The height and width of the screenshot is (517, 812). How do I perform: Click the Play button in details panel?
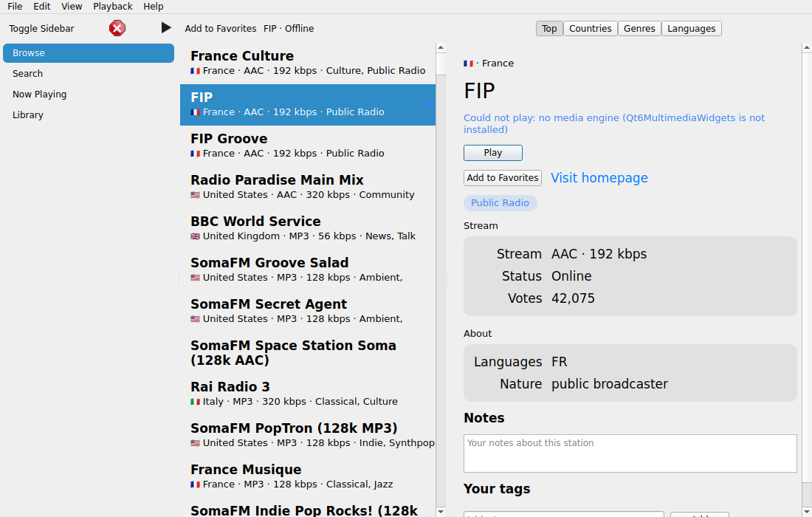click(x=493, y=153)
